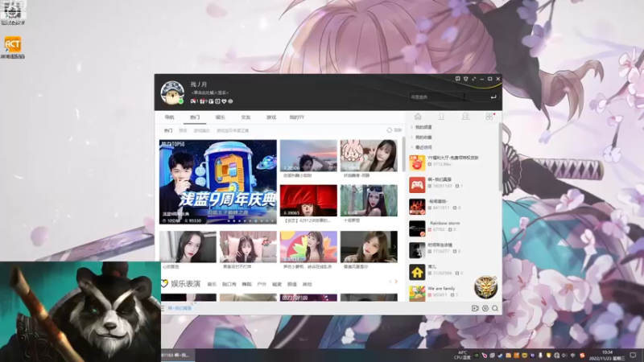Click the signature text under the nickname

[210, 93]
